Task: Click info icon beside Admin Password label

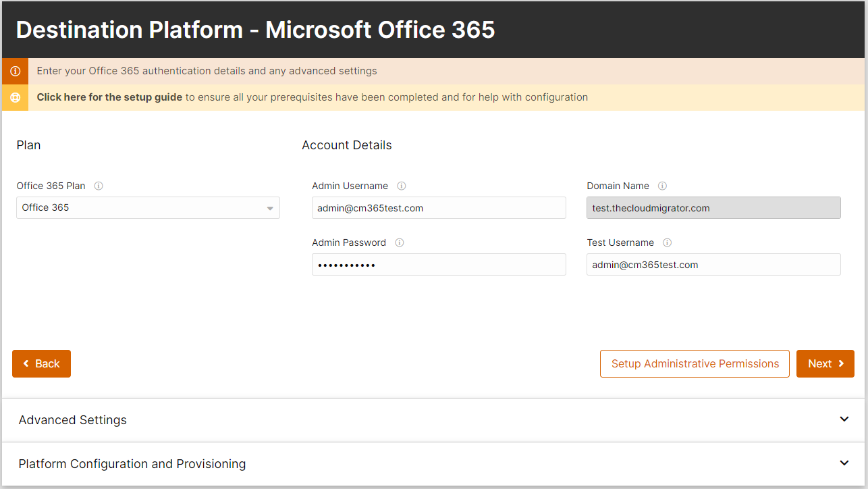Action: click(x=400, y=242)
